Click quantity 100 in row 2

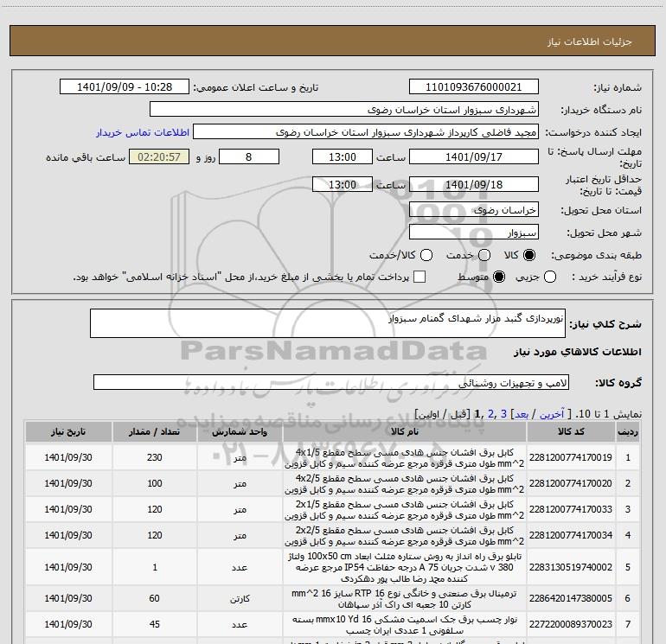pyautogui.click(x=155, y=483)
